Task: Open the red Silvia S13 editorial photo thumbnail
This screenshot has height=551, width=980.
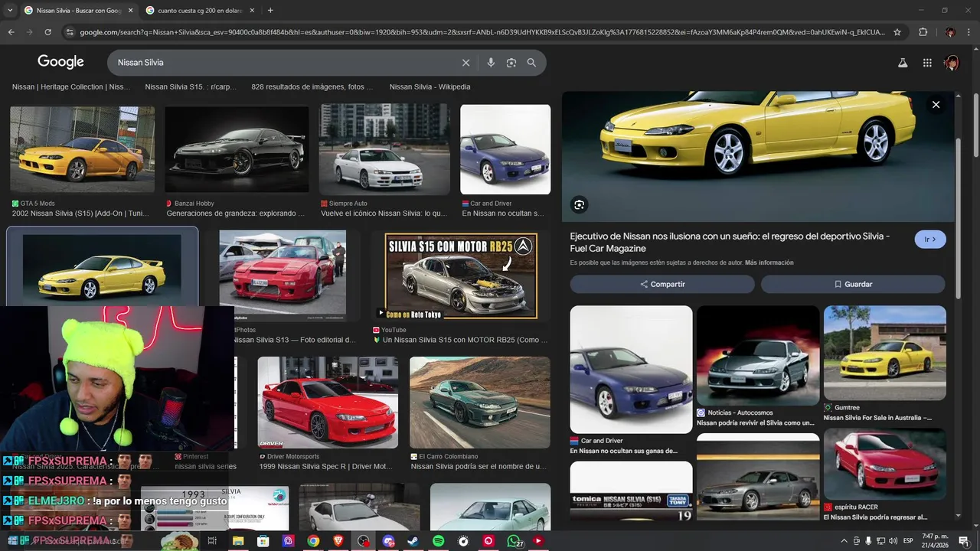Action: [283, 276]
